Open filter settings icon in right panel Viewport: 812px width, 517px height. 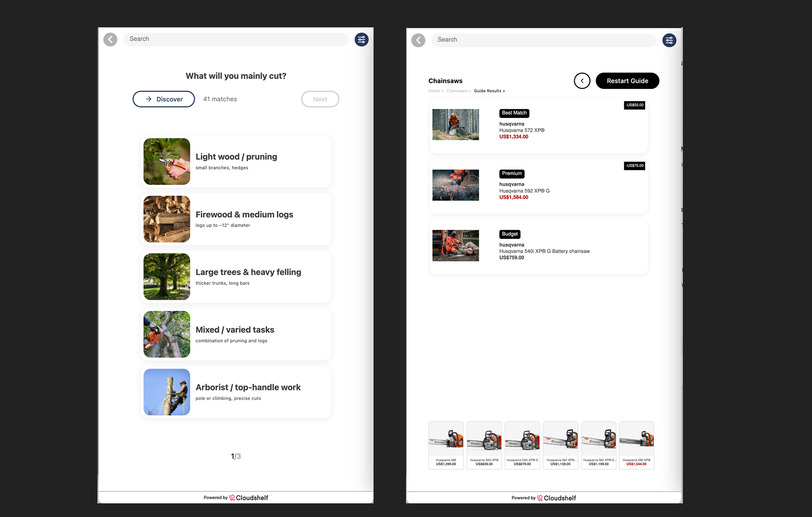pos(669,40)
